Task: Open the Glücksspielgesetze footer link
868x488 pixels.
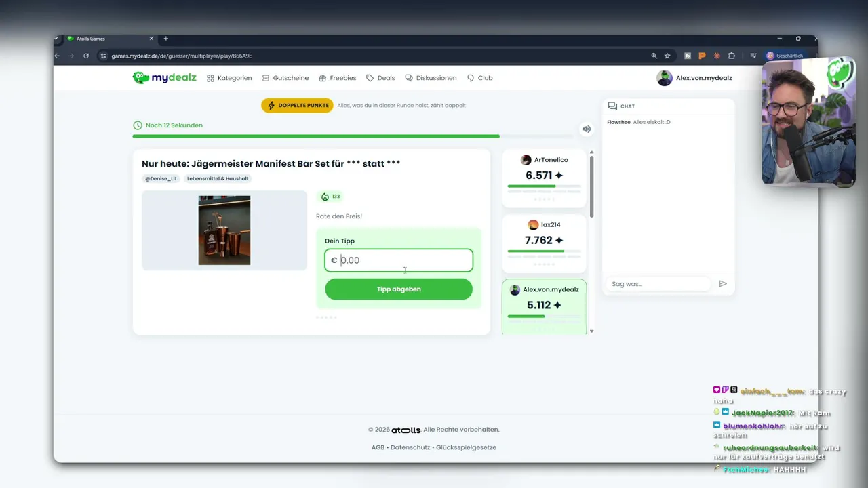Action: tap(466, 447)
